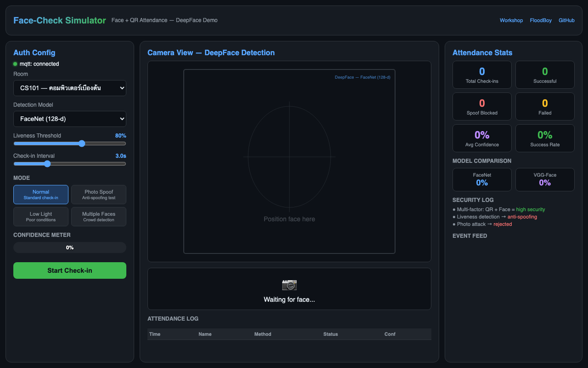Click the VGG-Face model comparison card

[x=545, y=179]
